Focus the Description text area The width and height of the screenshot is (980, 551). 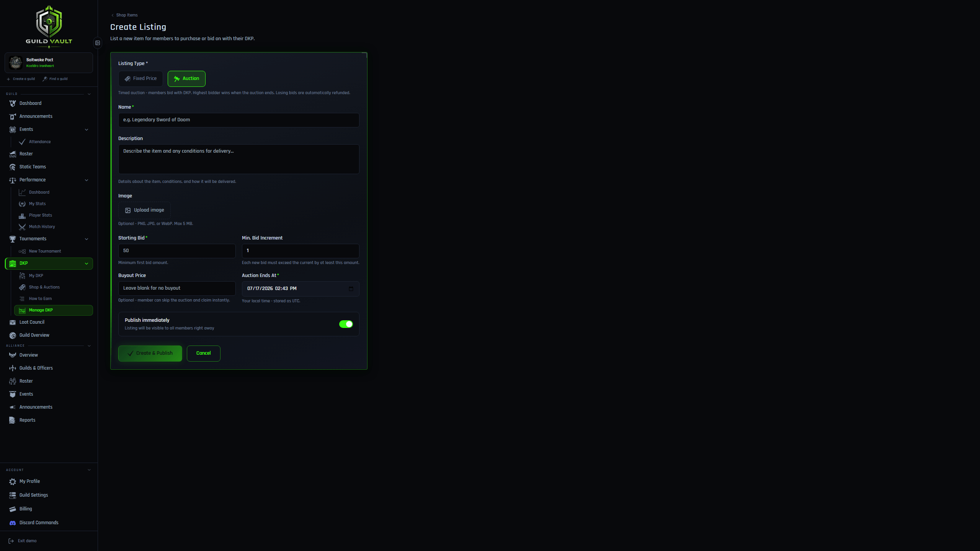(239, 159)
